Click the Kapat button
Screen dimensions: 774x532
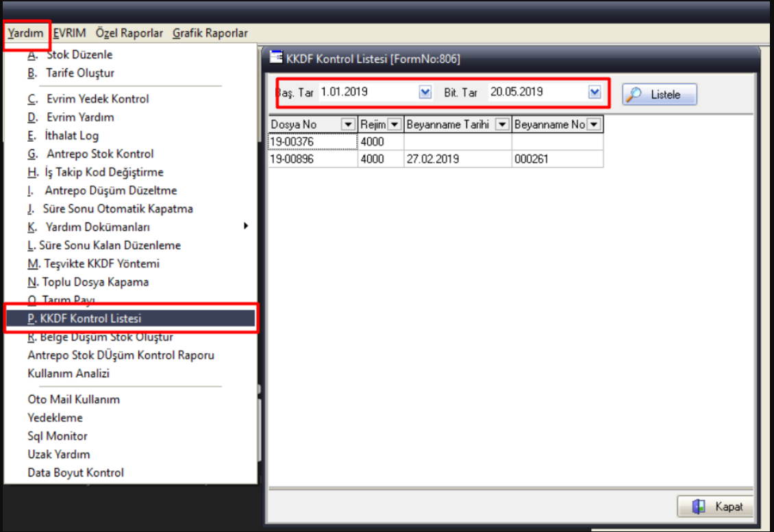point(715,507)
